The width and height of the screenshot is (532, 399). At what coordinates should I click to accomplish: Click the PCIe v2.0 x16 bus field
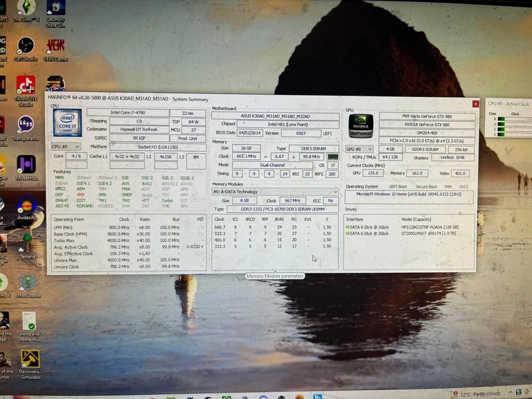click(427, 141)
